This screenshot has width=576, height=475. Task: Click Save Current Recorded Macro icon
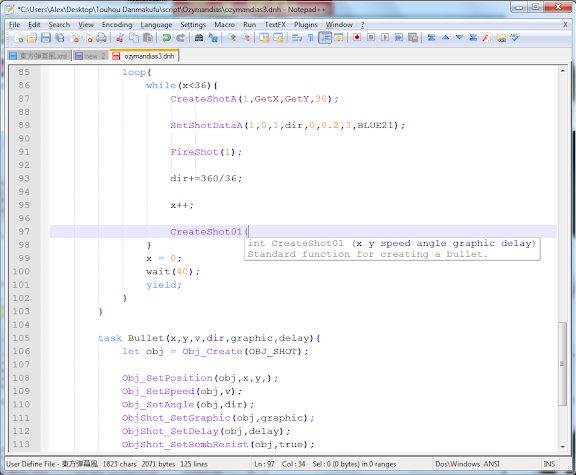[413, 37]
